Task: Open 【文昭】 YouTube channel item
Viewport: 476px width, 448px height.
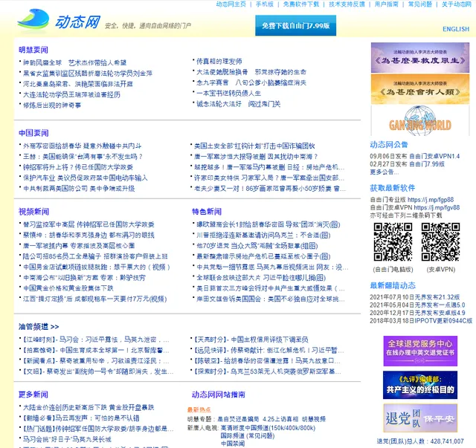Action: [96, 371]
